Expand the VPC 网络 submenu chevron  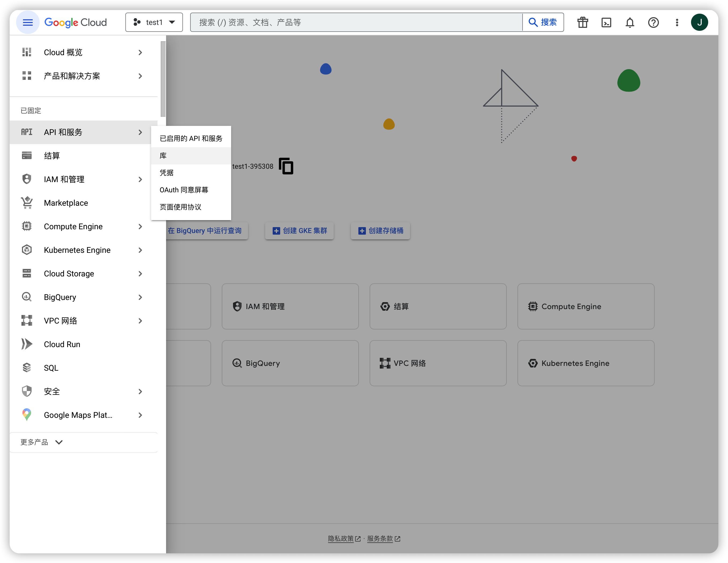(x=140, y=321)
